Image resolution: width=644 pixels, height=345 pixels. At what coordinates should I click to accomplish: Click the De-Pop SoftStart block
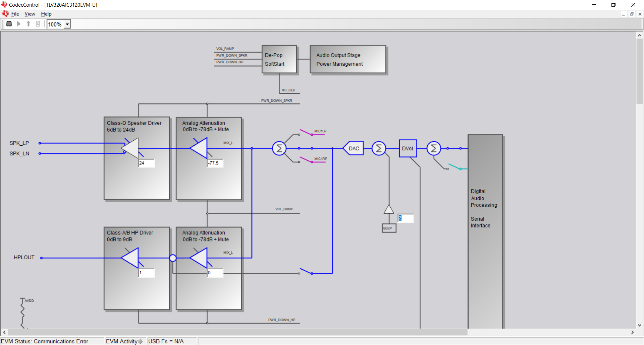[279, 59]
